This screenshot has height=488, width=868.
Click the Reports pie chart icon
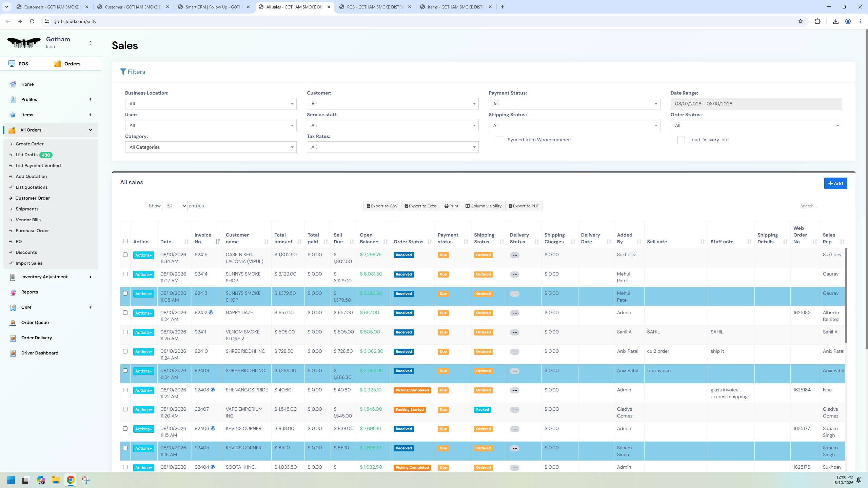[x=13, y=292]
